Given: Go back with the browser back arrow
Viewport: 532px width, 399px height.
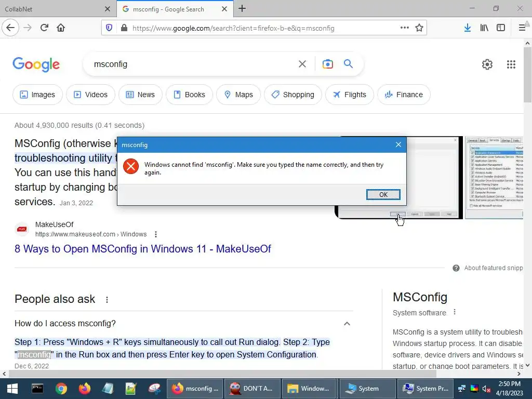Looking at the screenshot, I should point(10,28).
